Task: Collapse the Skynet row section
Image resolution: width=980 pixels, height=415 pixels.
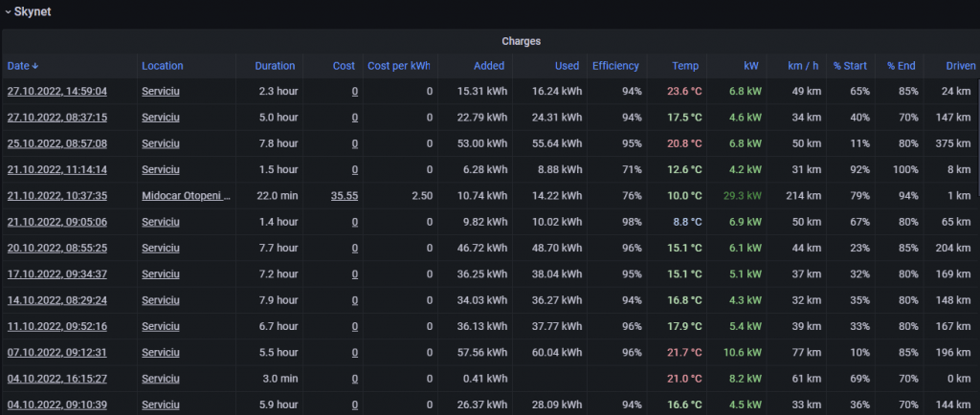Action: [x=9, y=11]
